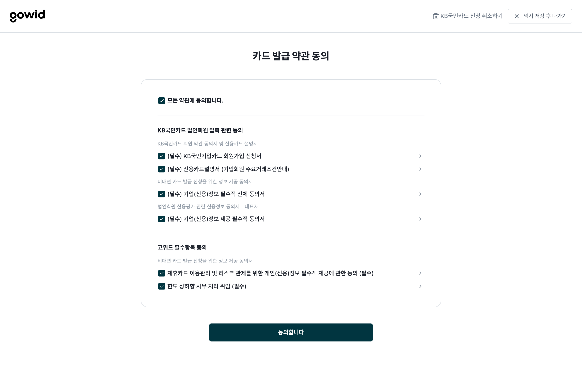The image size is (582, 392).
Task: Toggle 기업(신용)정보 필수적 전체 동의서 checkbox
Action: [x=161, y=194]
